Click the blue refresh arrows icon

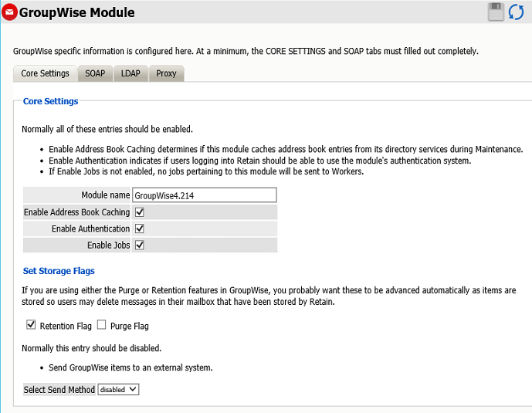click(516, 12)
